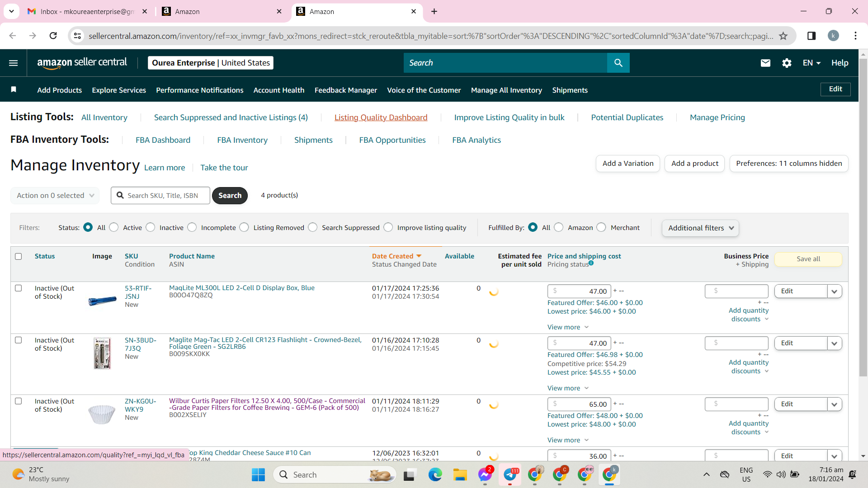Choose Fulfilled By Merchant radio

click(601, 227)
